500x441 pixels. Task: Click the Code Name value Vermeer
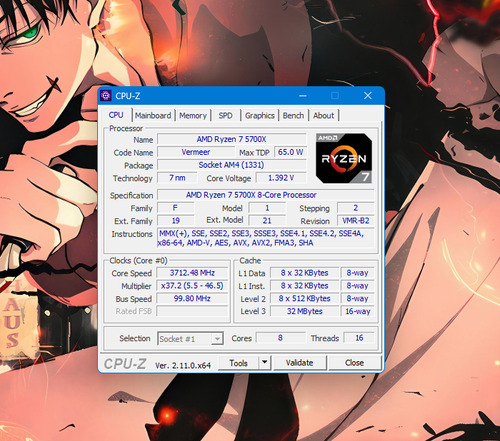click(196, 152)
